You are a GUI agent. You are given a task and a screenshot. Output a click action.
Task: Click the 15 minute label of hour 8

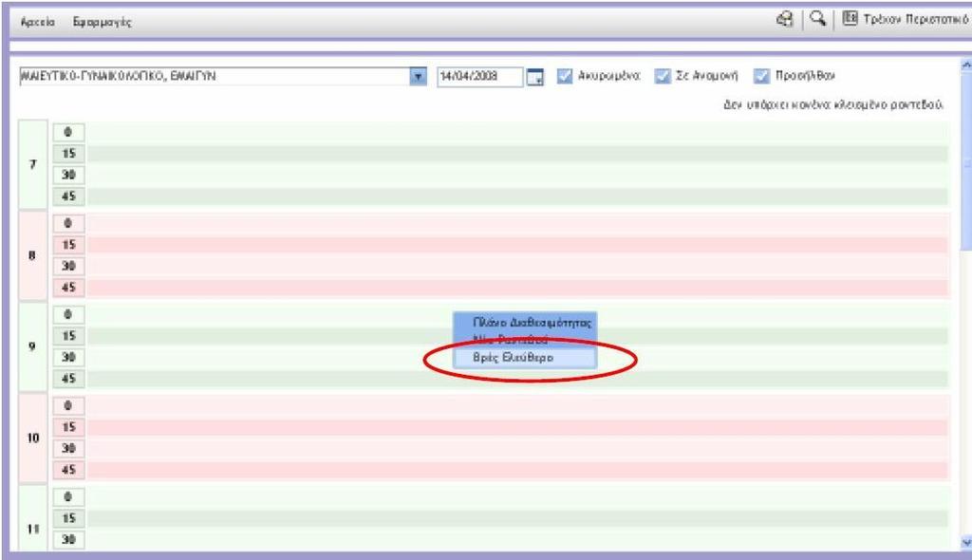coord(68,244)
